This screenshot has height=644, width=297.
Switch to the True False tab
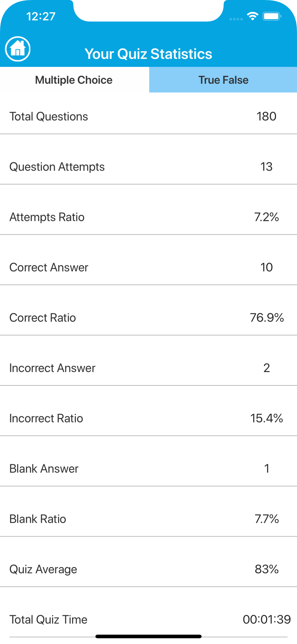click(x=223, y=80)
